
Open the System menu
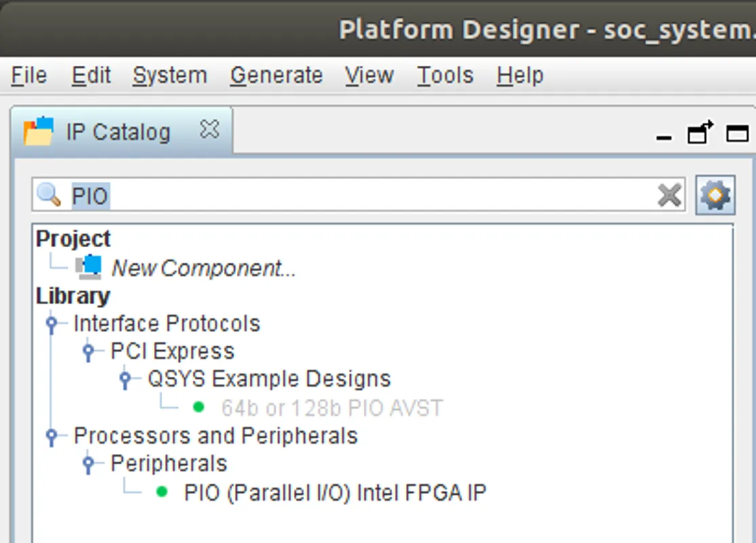pos(169,75)
